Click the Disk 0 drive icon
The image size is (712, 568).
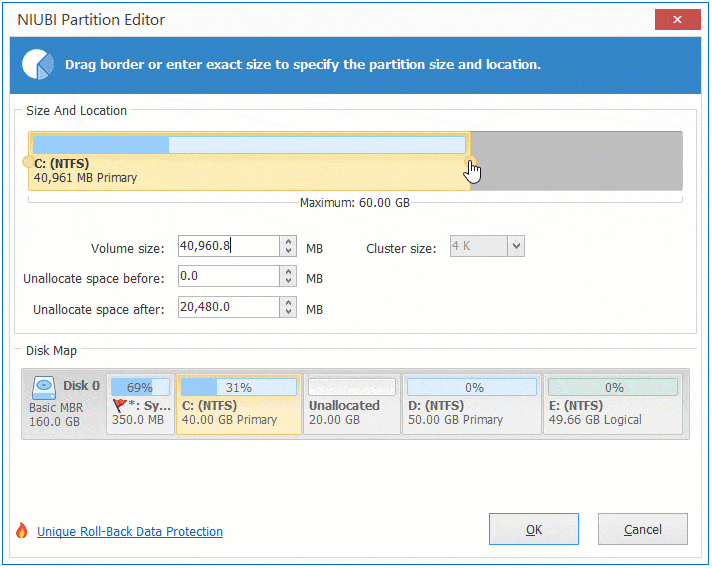point(44,386)
